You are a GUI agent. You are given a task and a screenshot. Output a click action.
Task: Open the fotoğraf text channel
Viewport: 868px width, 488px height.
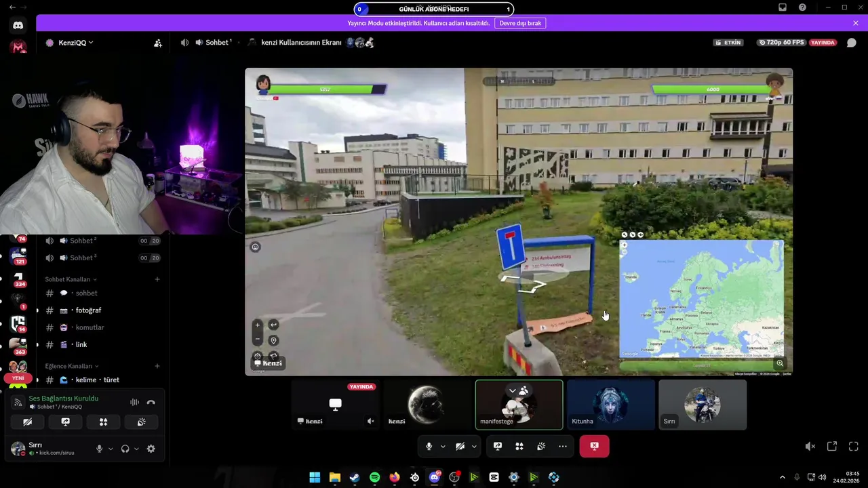pos(102,310)
